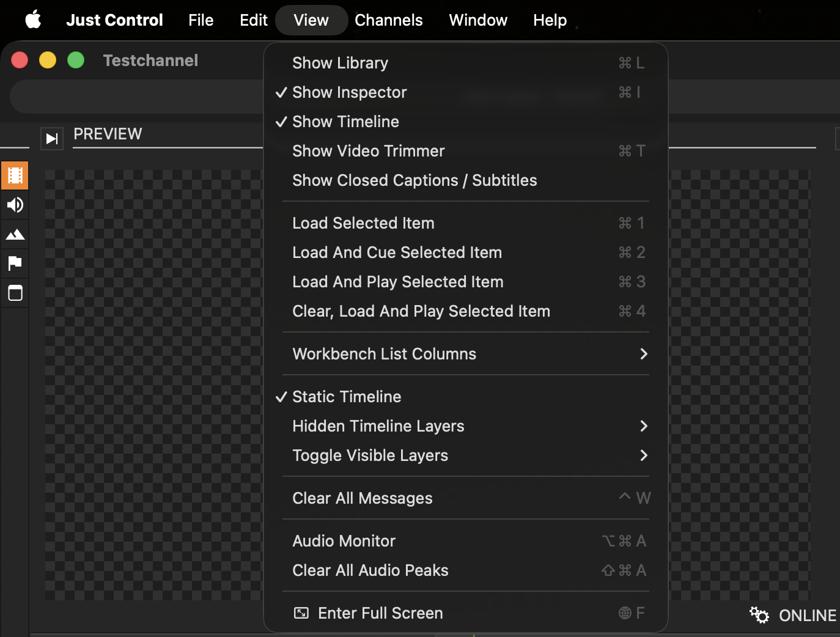This screenshot has height=637, width=840.
Task: Click the PREVIEW panel heading
Action: (x=108, y=134)
